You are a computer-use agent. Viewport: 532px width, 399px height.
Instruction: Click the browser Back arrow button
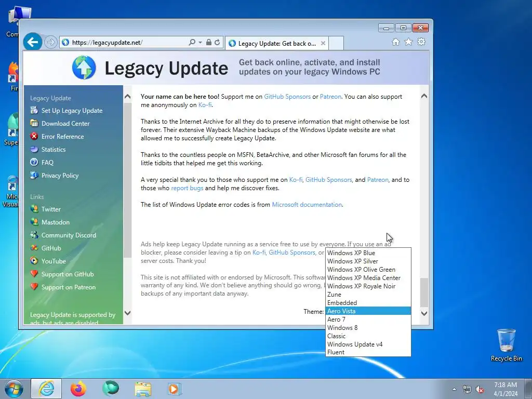click(33, 42)
